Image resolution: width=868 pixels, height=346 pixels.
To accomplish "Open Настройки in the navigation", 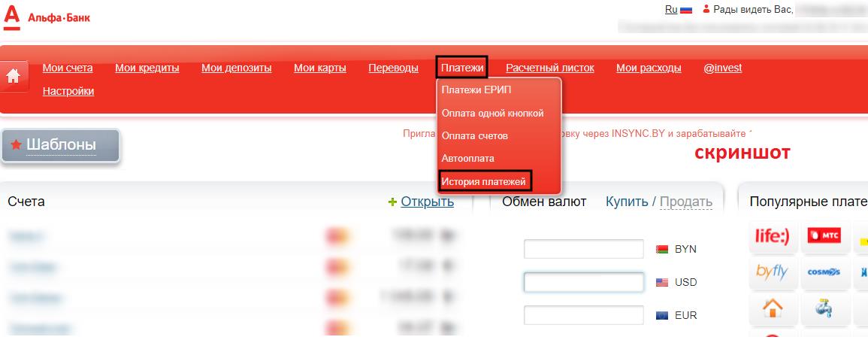I will click(68, 92).
